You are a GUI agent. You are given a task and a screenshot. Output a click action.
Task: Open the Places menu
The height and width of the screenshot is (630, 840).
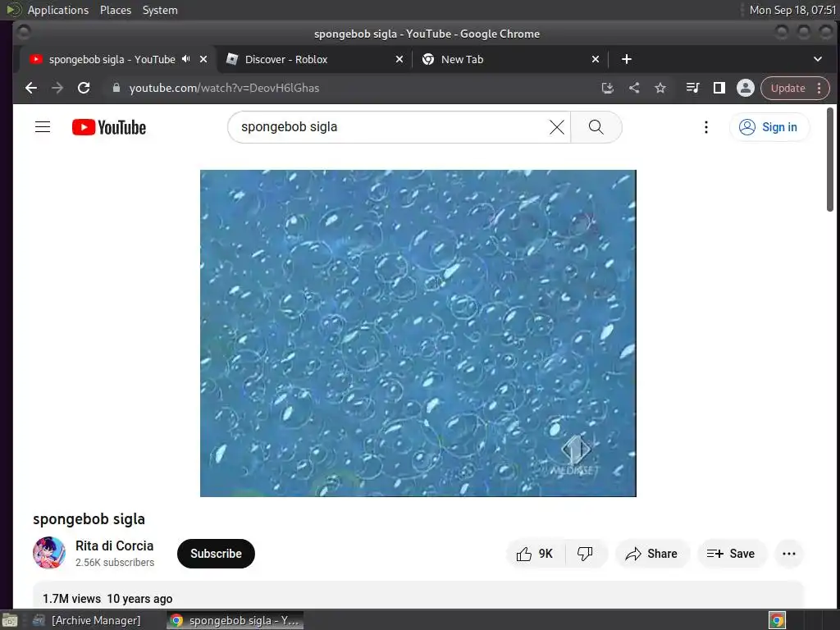point(116,10)
